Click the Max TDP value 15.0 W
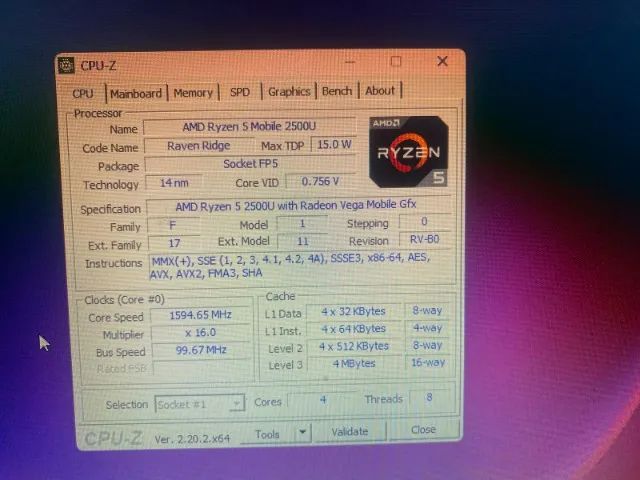640x480 pixels. [334, 144]
